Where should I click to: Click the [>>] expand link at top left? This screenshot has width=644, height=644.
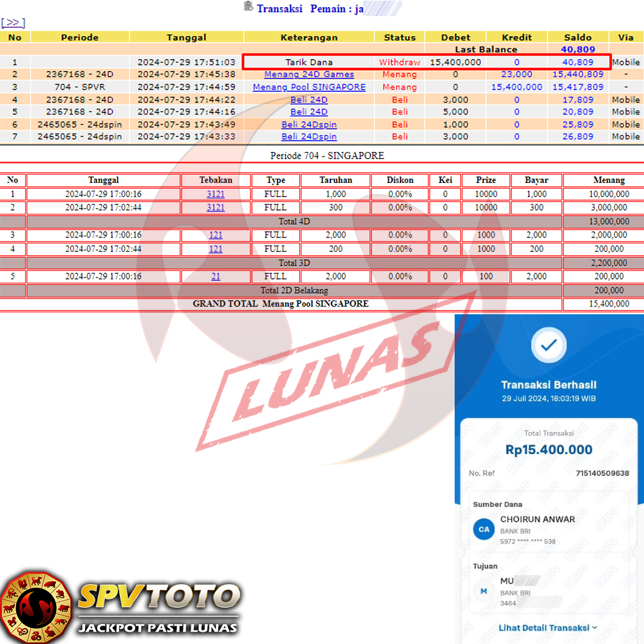(x=13, y=23)
